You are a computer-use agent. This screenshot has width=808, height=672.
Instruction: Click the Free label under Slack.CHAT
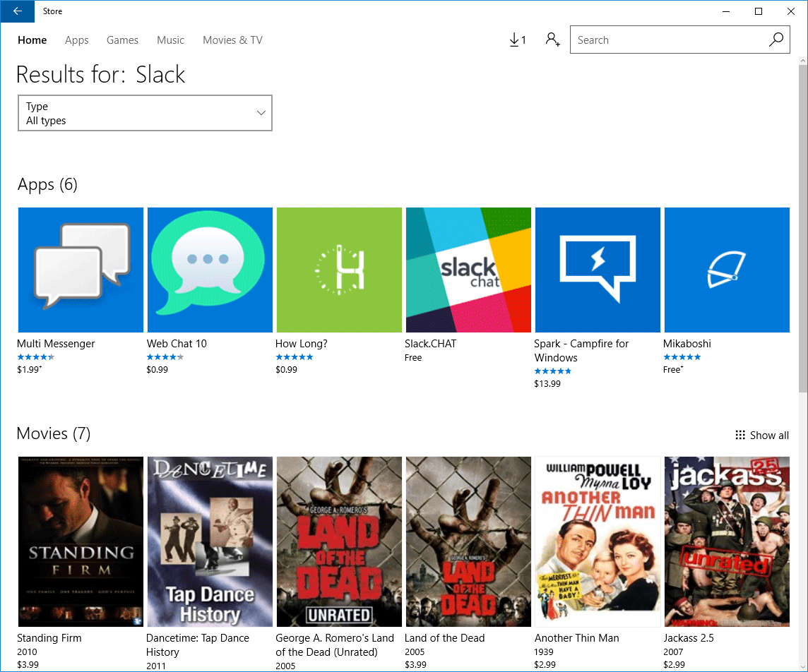pyautogui.click(x=413, y=357)
